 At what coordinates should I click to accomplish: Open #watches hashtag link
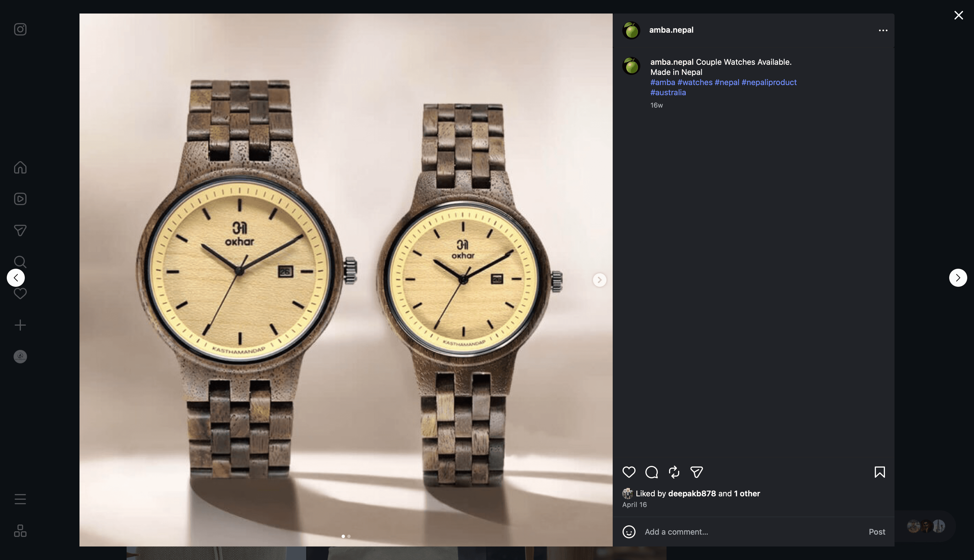coord(695,82)
